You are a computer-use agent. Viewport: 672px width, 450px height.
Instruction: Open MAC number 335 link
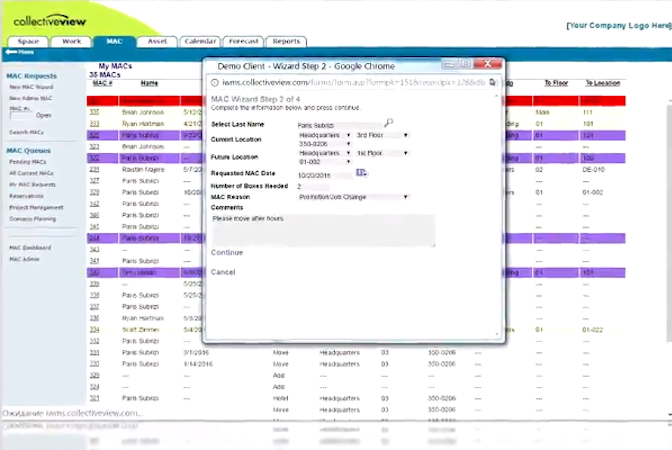click(x=94, y=112)
